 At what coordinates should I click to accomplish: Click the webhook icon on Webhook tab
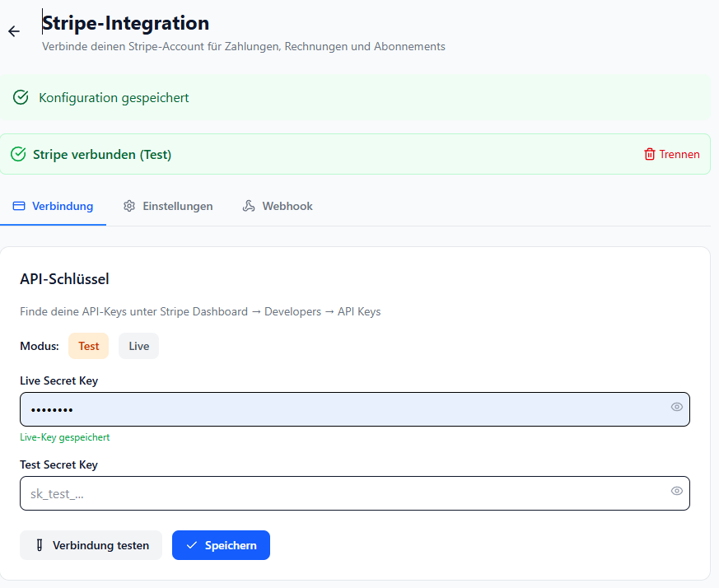point(249,206)
